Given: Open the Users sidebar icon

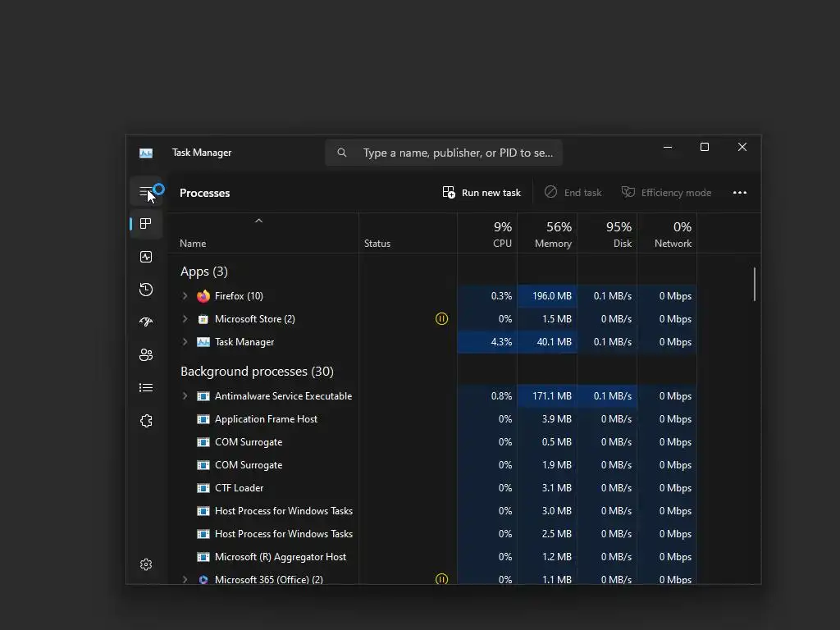Looking at the screenshot, I should pyautogui.click(x=146, y=354).
